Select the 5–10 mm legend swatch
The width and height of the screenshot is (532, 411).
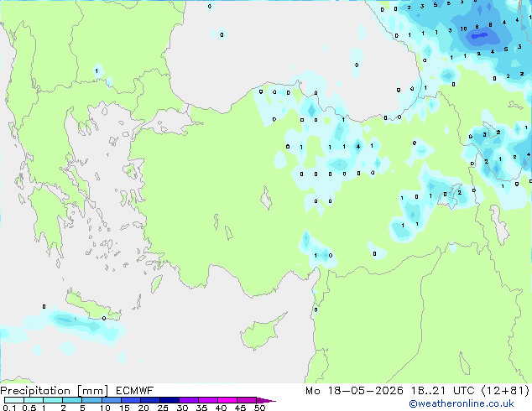point(91,400)
